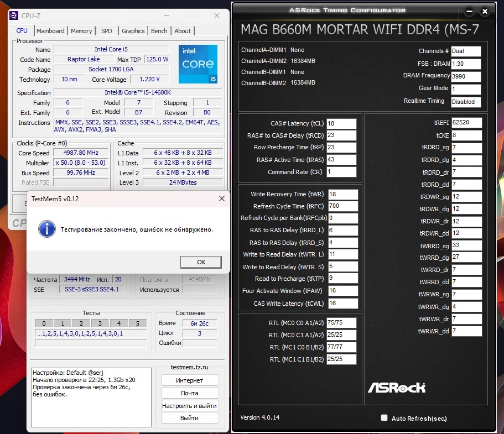
Task: Close the TestMem5 result dialog
Action: click(222, 198)
